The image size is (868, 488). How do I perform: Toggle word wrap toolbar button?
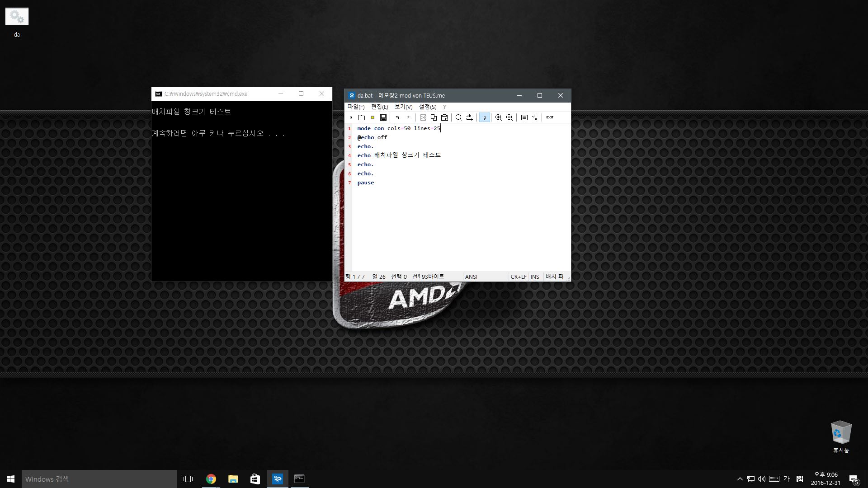click(x=484, y=117)
